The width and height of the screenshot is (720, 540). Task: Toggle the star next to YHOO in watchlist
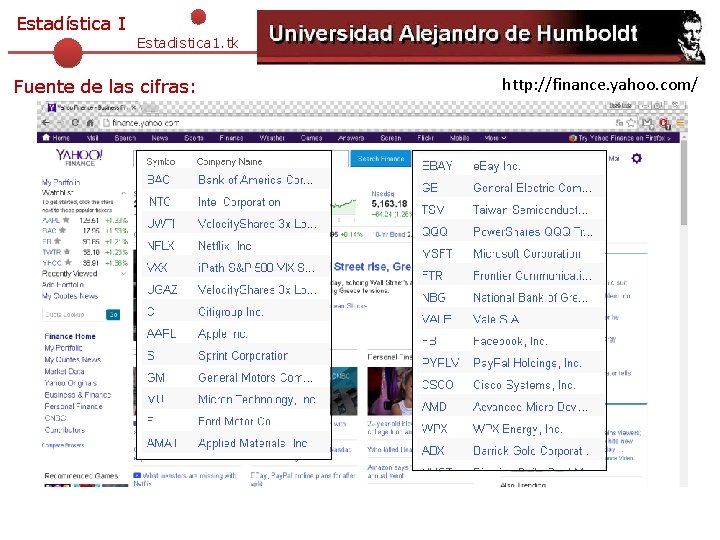click(68, 262)
